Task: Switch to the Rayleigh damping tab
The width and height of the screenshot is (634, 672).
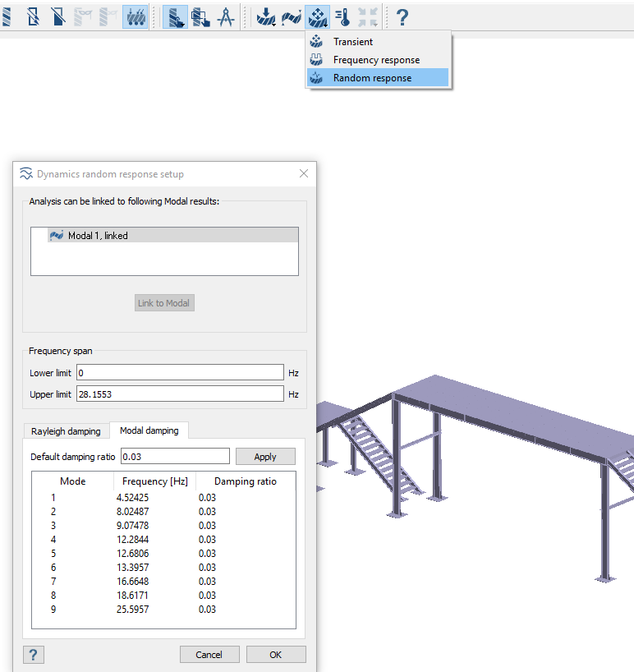Action: 66,431
